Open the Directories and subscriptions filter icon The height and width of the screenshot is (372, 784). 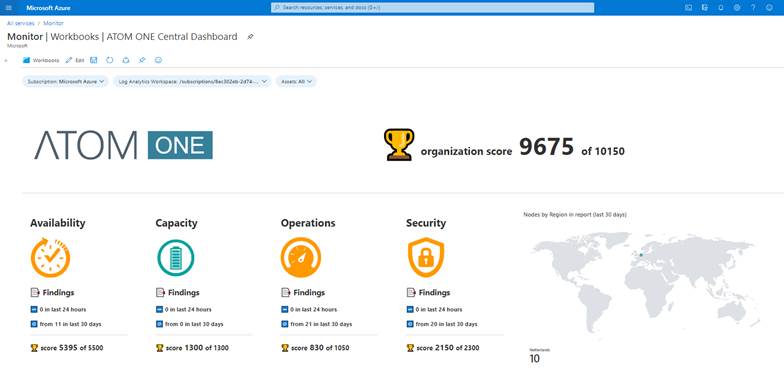pos(704,8)
